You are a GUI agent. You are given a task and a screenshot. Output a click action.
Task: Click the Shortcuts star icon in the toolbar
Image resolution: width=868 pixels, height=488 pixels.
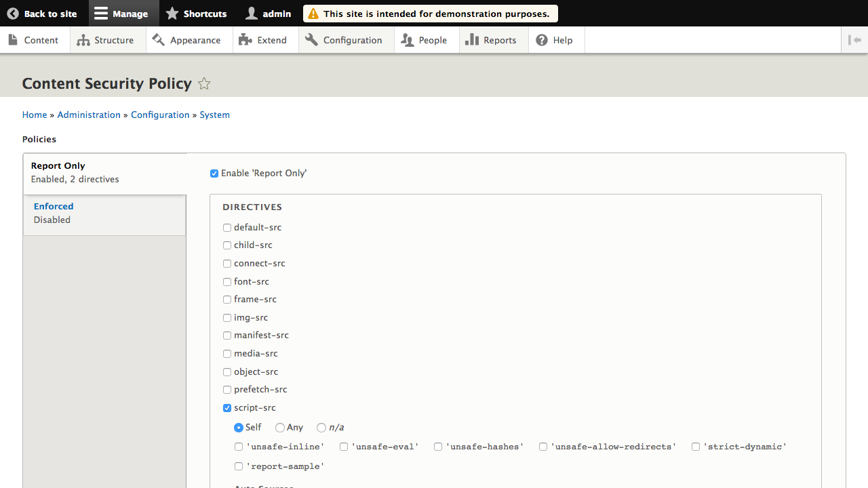point(172,14)
